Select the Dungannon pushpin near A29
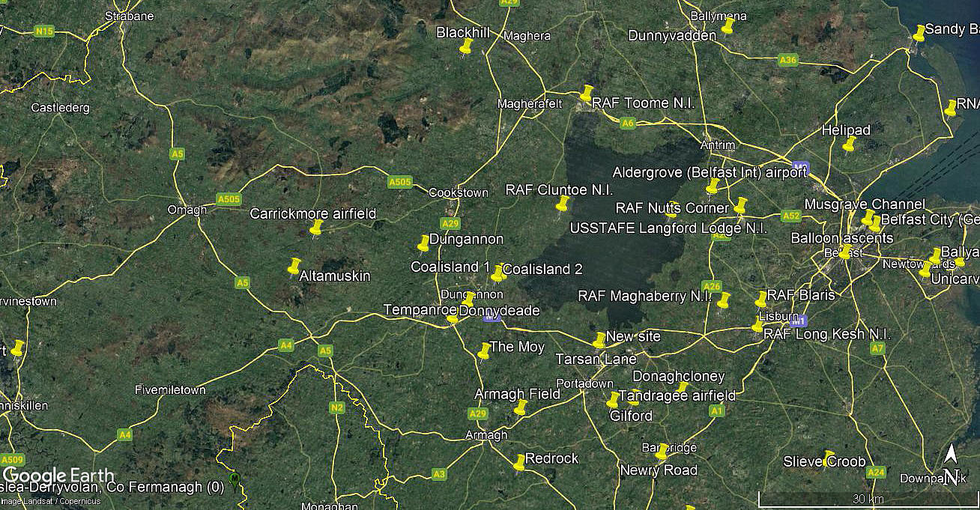Image resolution: width=980 pixels, height=510 pixels. 424,243
